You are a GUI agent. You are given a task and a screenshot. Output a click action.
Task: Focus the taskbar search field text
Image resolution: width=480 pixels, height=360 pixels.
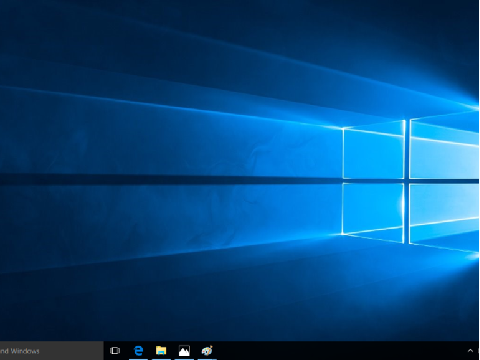[20, 351]
